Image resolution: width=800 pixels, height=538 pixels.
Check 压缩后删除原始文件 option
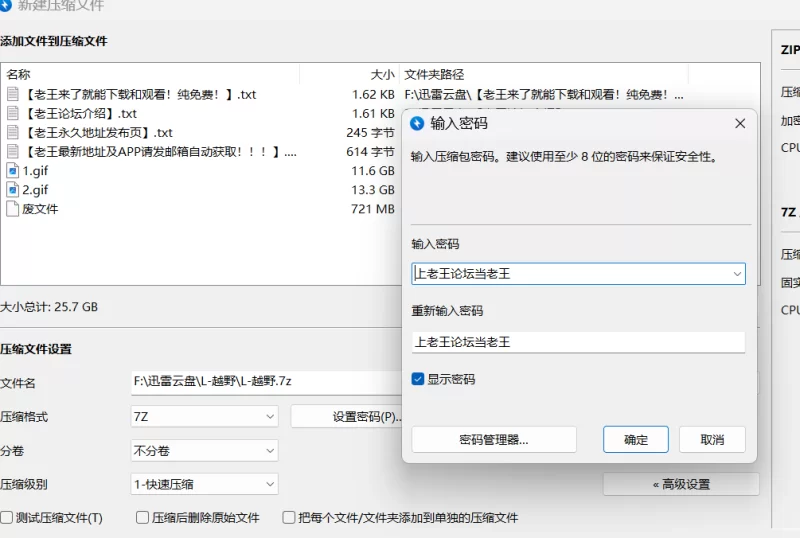[x=142, y=518]
